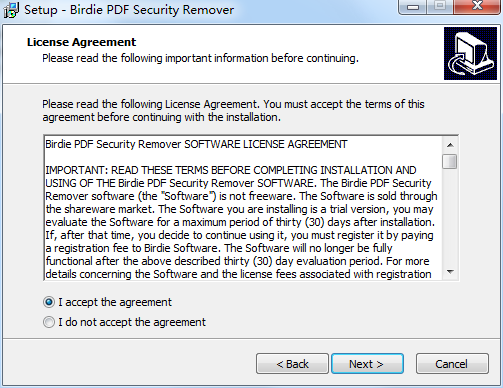Choose 'I do not accept the agreement' radio
The image size is (503, 388).
click(x=49, y=322)
